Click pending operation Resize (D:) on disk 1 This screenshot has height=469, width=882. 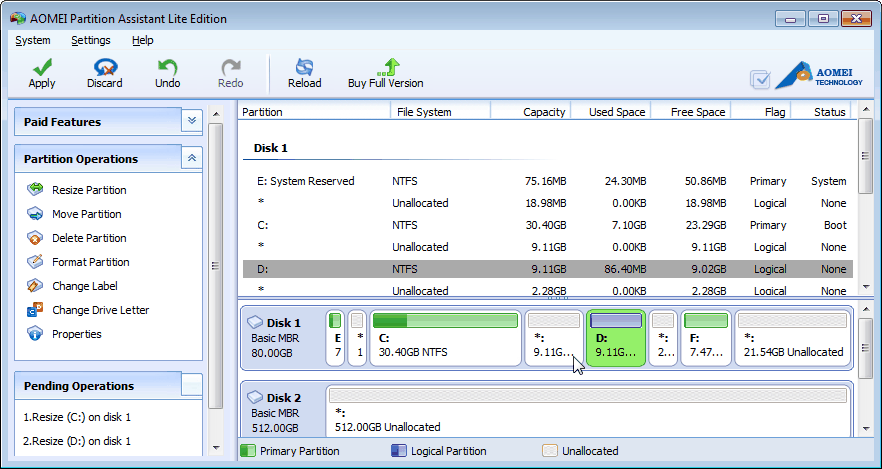(x=76, y=441)
